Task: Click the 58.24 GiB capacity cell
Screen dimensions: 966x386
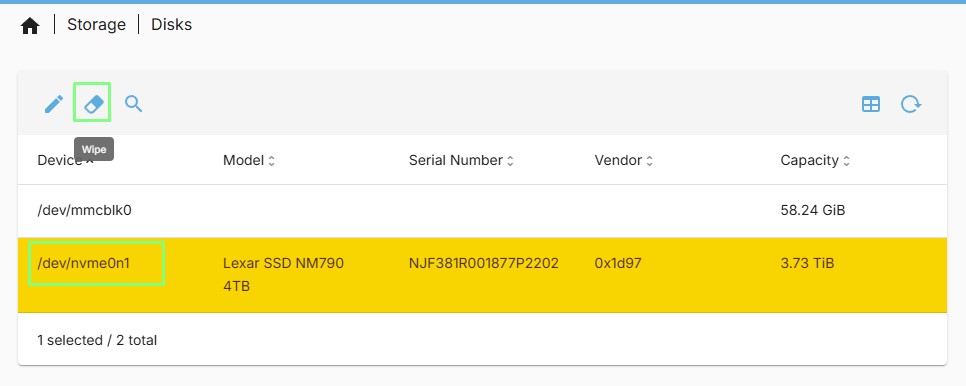Action: click(813, 211)
